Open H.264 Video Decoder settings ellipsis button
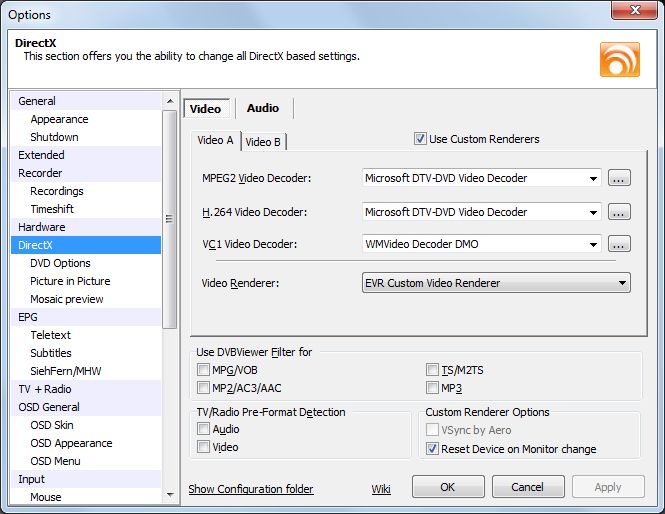 coord(619,212)
